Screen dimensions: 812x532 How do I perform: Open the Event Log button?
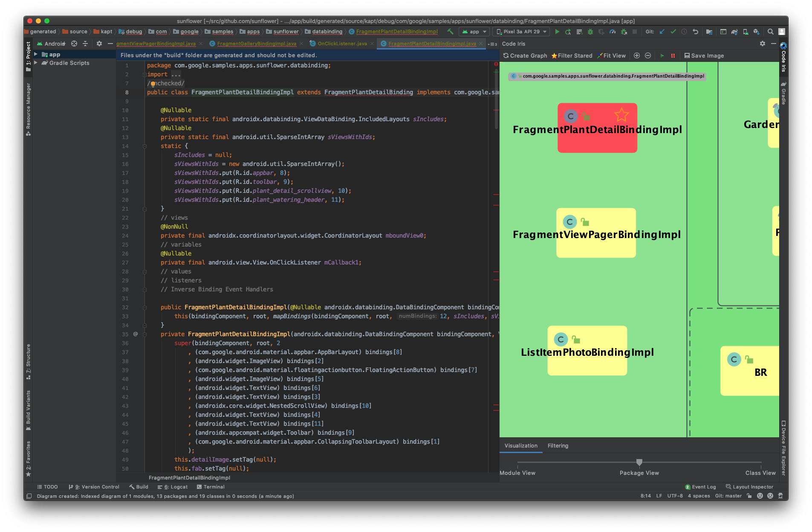700,487
